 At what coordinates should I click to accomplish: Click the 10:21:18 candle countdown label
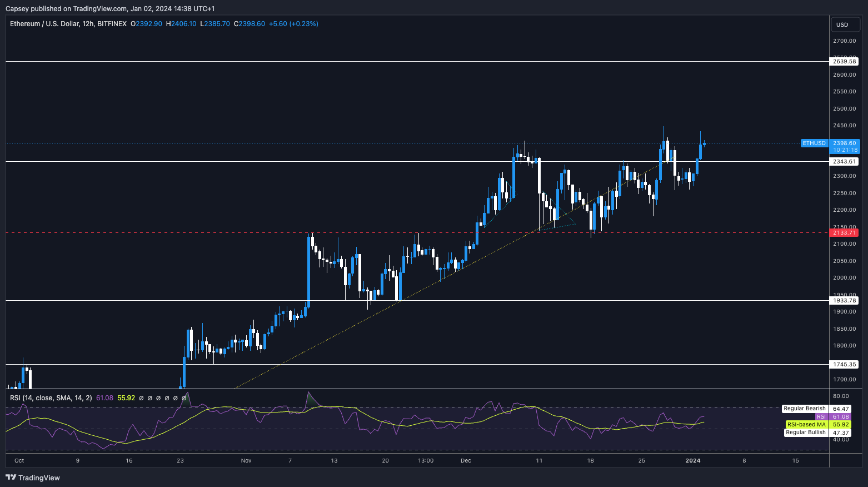click(x=845, y=150)
